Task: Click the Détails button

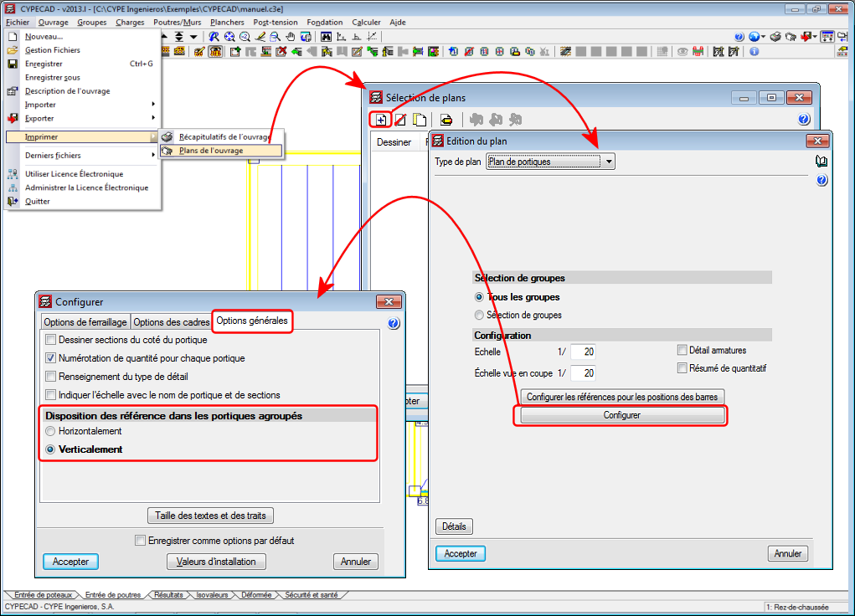Action: [x=454, y=526]
